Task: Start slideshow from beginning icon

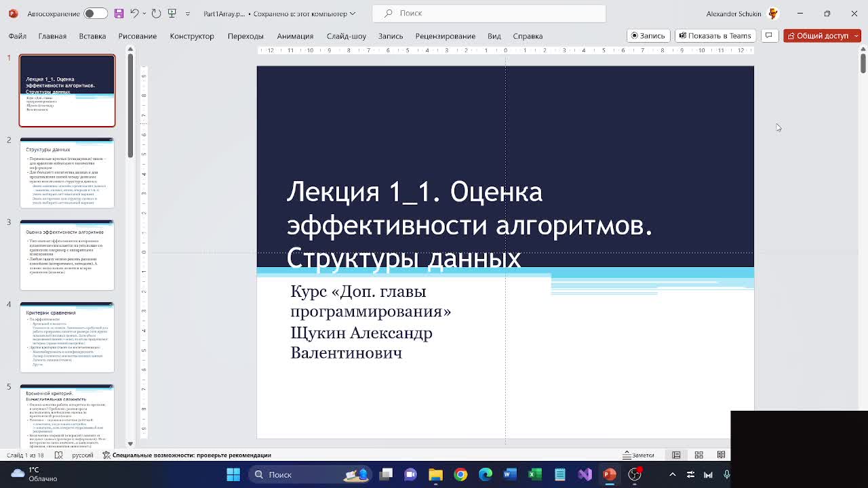Action: tap(172, 14)
